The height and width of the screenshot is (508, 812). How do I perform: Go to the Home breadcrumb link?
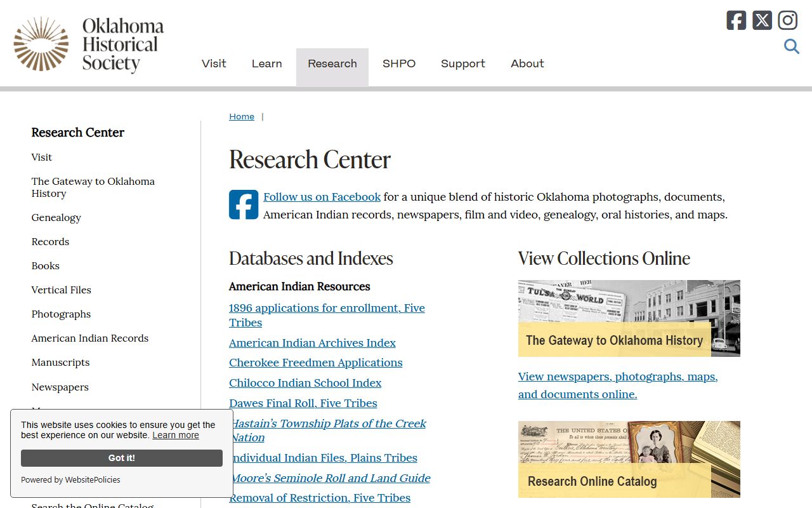[x=242, y=116]
